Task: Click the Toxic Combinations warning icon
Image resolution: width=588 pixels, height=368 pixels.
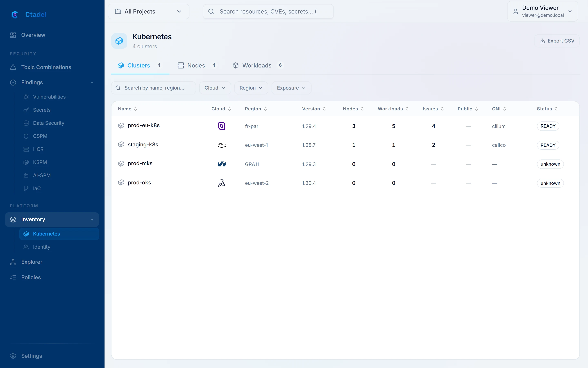Action: point(13,67)
